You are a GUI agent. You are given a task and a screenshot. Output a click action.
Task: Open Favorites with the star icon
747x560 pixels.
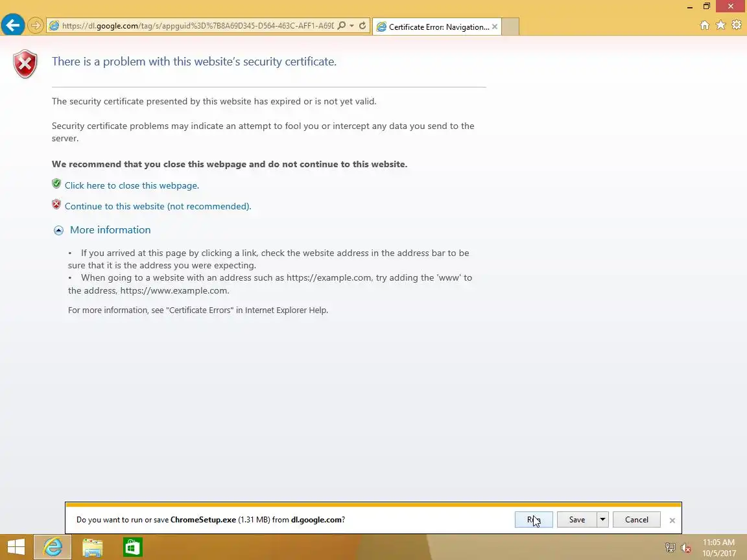pos(721,25)
